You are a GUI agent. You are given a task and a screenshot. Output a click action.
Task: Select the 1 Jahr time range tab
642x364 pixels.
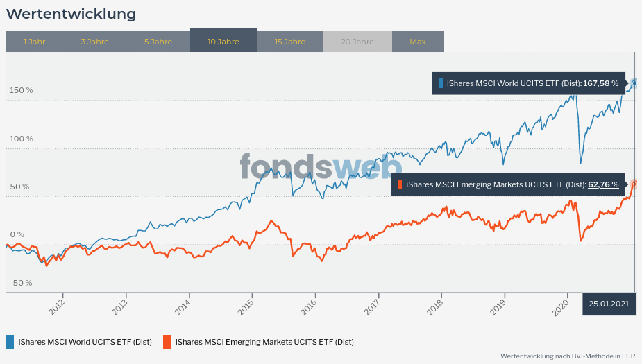click(x=34, y=42)
